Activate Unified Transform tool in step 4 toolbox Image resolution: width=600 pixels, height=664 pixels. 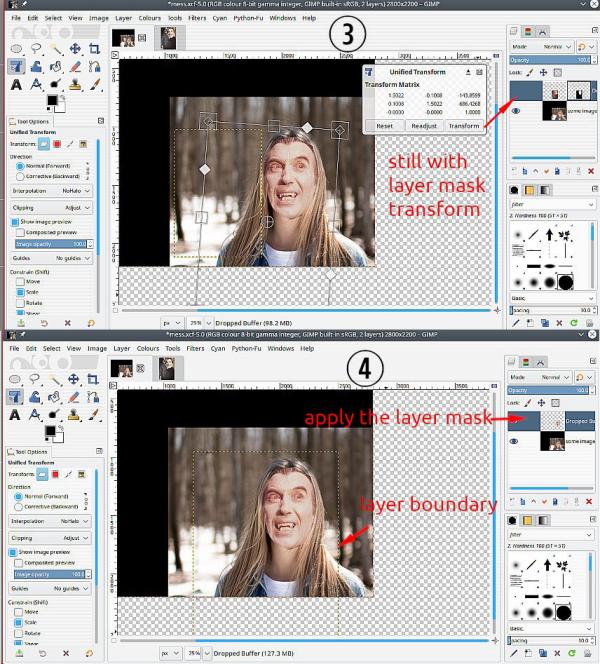click(14, 397)
